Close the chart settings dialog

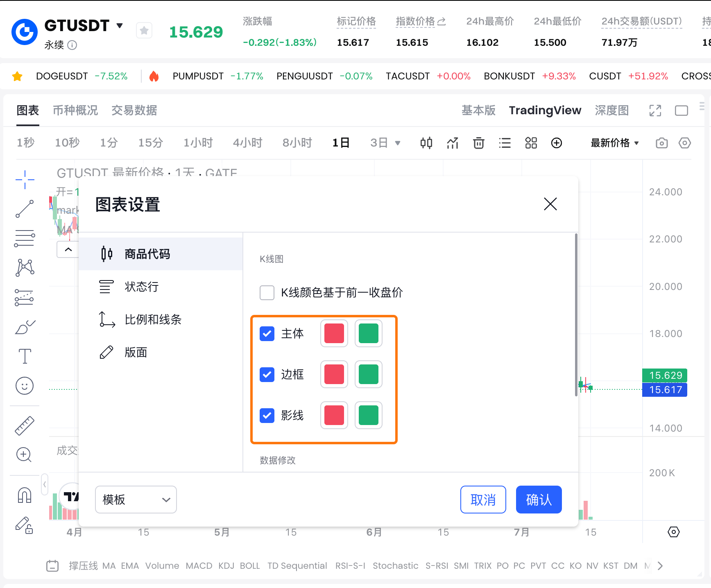click(550, 204)
